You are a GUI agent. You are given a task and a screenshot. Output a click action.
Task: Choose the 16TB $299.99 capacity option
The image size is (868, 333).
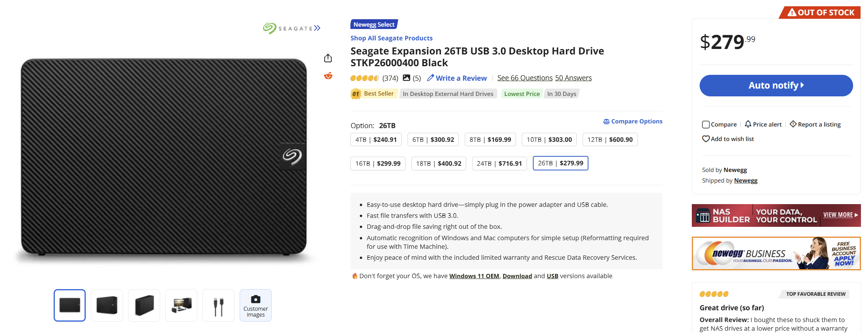378,163
